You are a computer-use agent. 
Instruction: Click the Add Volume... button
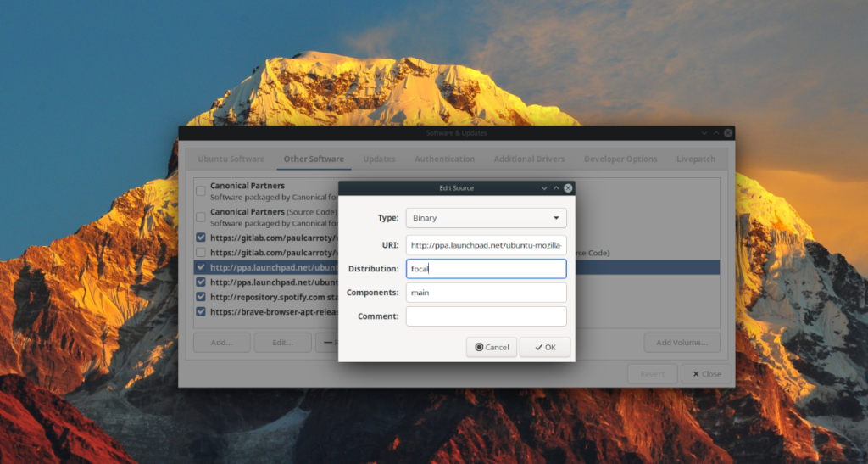tap(682, 343)
